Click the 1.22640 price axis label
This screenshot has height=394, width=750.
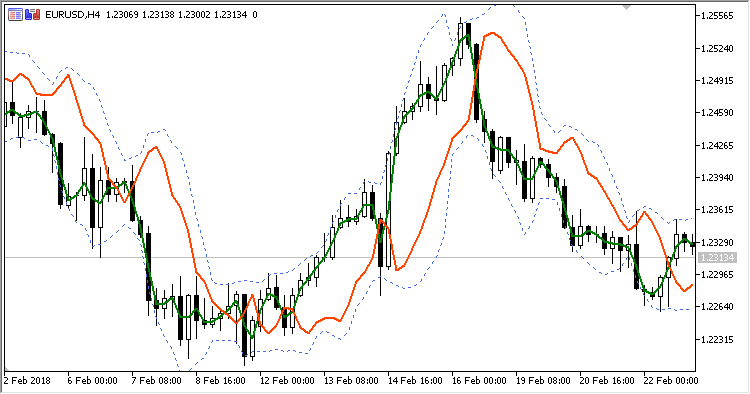pos(717,306)
